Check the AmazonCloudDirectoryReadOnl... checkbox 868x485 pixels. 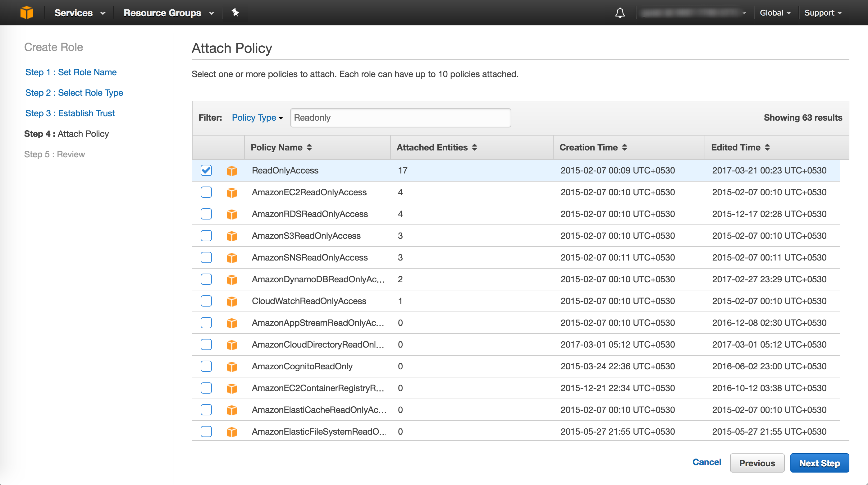[206, 344]
